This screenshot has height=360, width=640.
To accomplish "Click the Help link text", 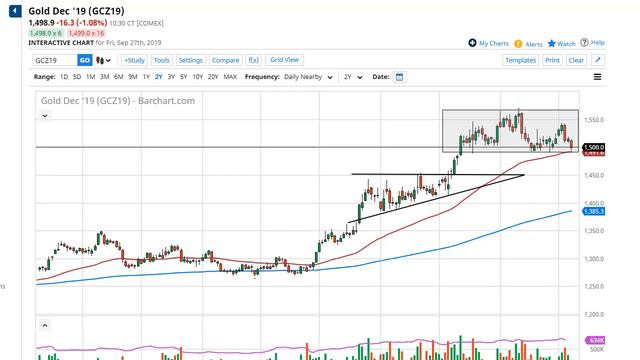I will (x=598, y=42).
